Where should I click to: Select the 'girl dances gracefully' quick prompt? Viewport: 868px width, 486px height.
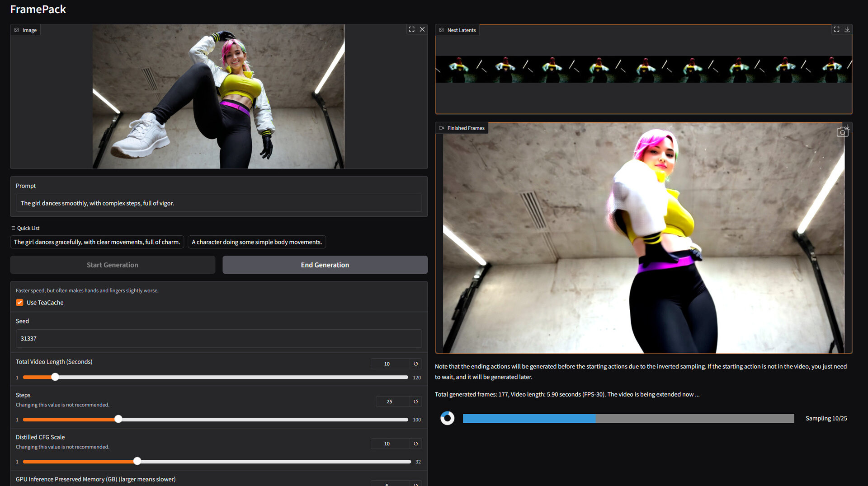point(97,242)
